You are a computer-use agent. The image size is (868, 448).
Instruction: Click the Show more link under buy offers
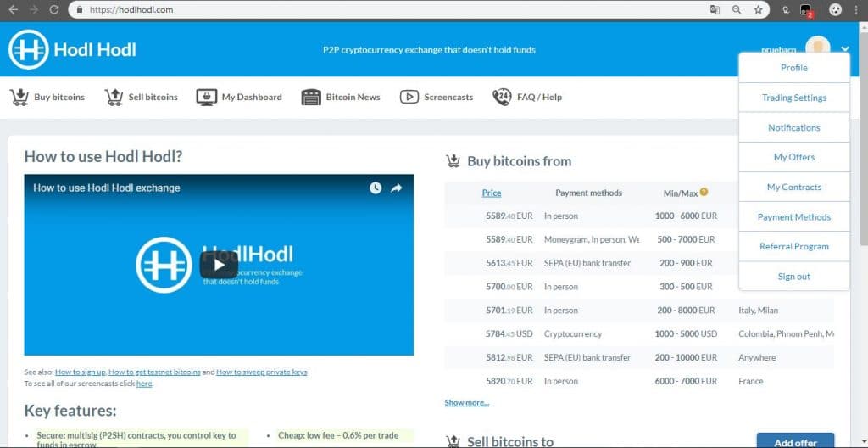coord(467,402)
